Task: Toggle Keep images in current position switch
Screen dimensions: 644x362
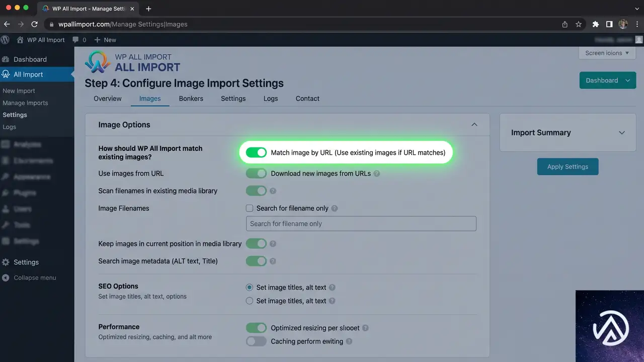Action: pos(256,244)
